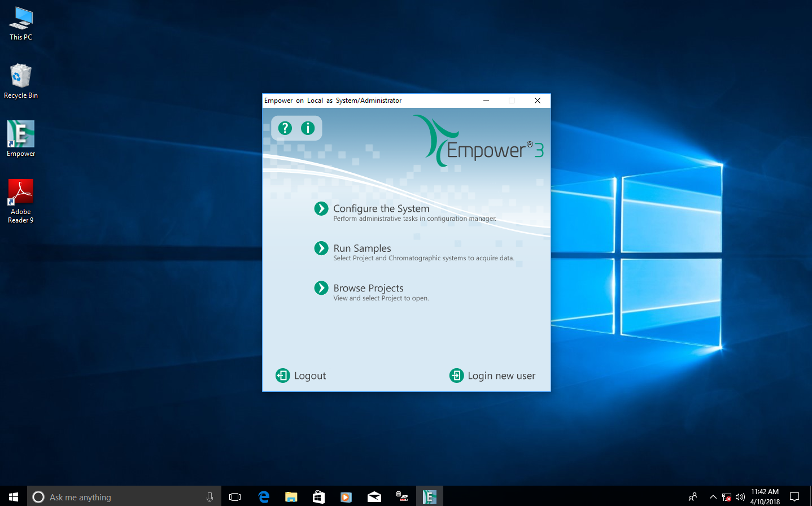This screenshot has width=812, height=506.
Task: Expand hidden system tray icons chevron
Action: [713, 497]
